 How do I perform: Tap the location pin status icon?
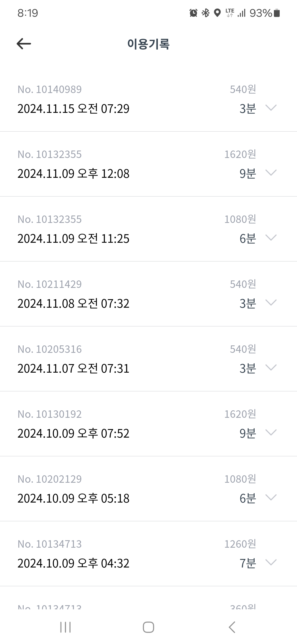[217, 13]
